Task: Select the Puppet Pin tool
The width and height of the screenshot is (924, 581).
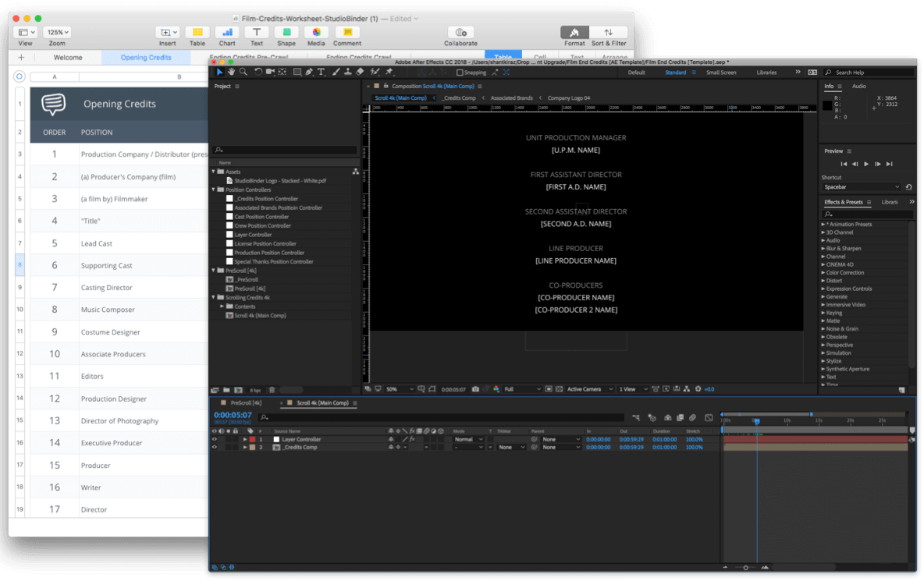Action: click(x=389, y=72)
